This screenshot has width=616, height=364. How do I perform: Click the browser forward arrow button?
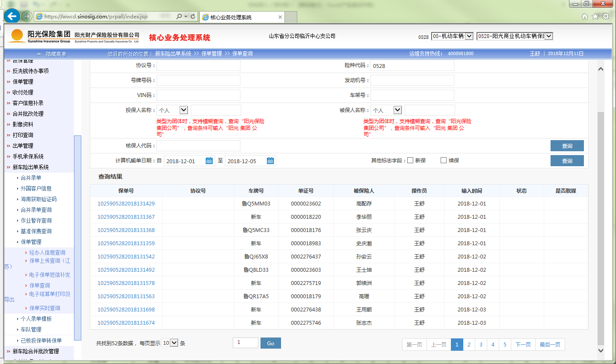[27, 16]
